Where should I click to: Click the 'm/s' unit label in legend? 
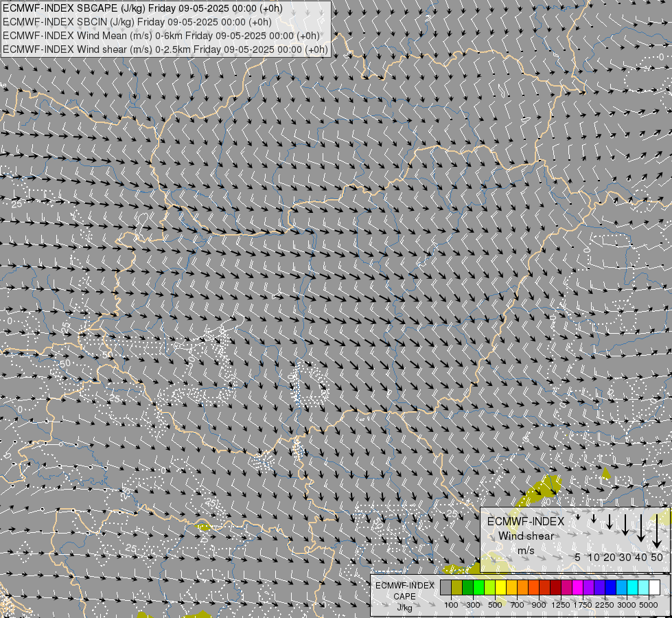click(x=526, y=550)
